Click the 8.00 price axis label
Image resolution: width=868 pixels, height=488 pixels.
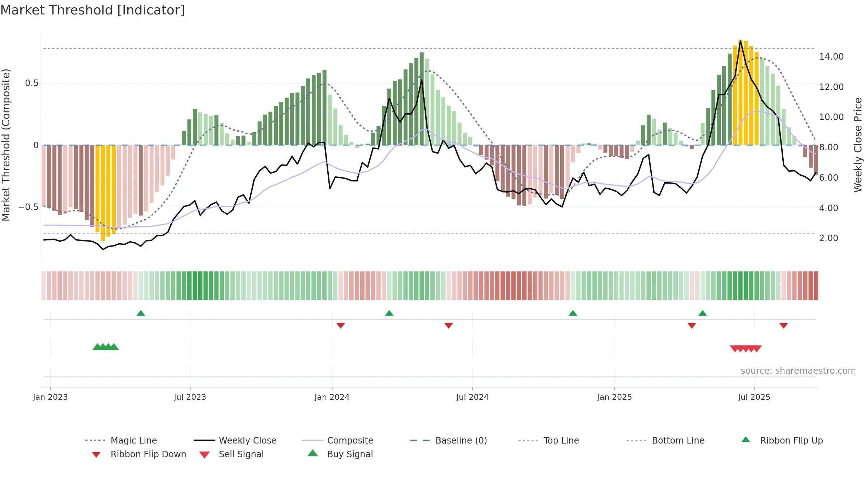pyautogui.click(x=829, y=147)
